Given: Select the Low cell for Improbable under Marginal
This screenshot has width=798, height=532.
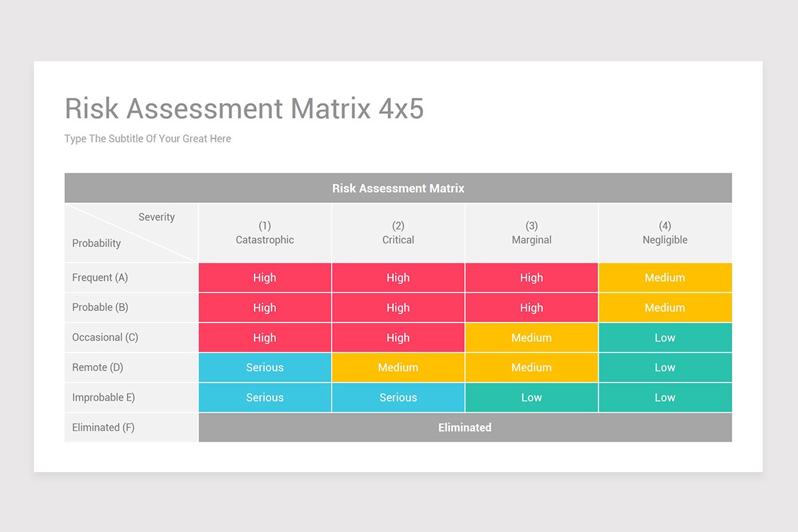Looking at the screenshot, I should 531,397.
